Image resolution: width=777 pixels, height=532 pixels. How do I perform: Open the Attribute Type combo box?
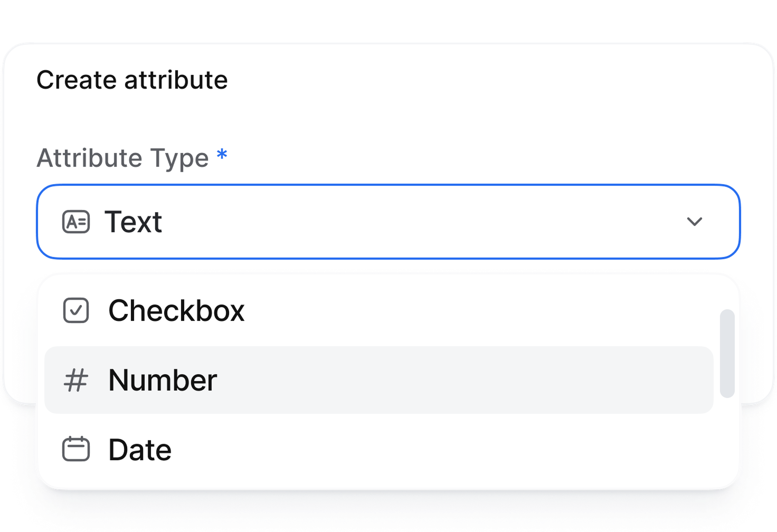click(388, 221)
